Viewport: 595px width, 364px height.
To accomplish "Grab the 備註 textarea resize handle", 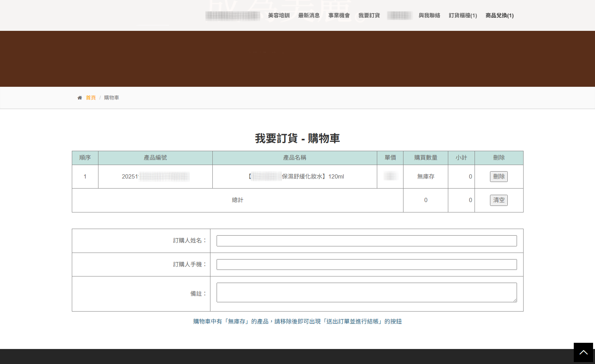I will pyautogui.click(x=515, y=300).
